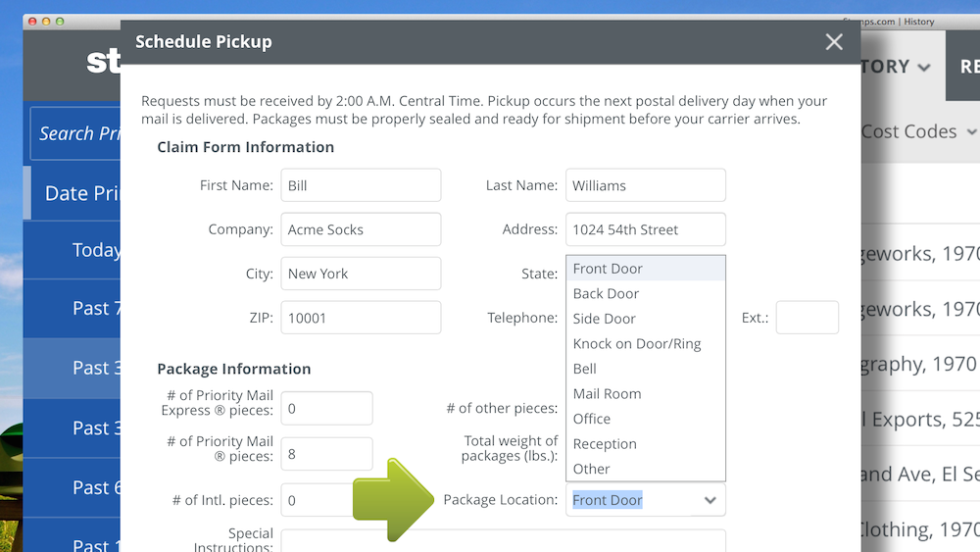Edit the Company field Acme Socks

360,229
